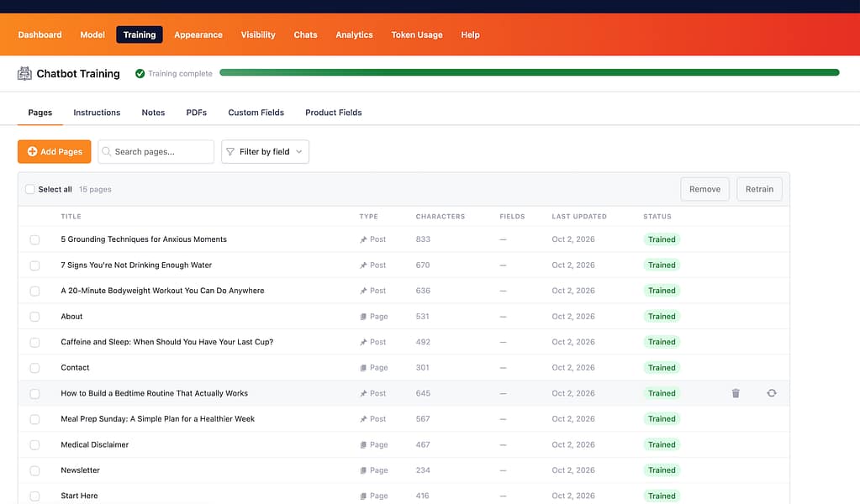Go to the Visibility section
860x504 pixels.
pyautogui.click(x=258, y=34)
